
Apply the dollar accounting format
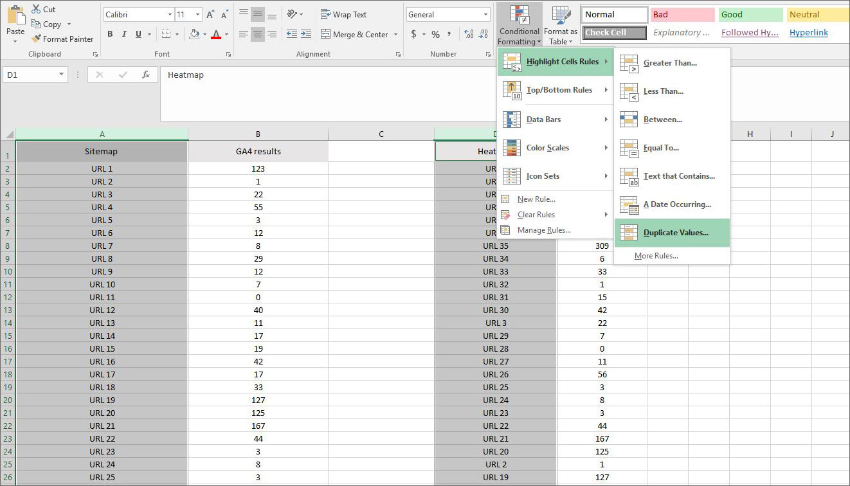(414, 34)
